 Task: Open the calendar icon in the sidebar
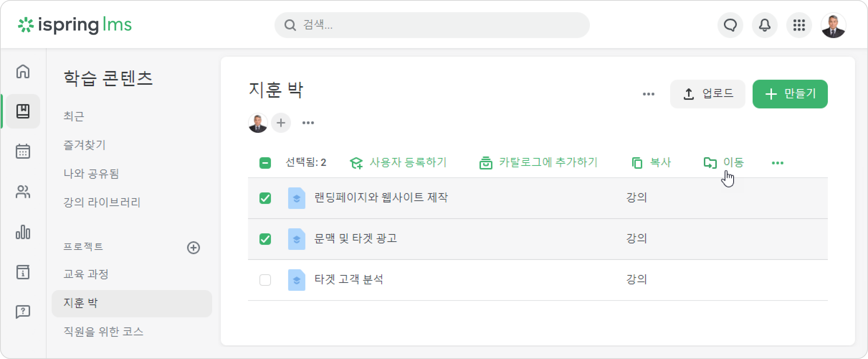(23, 151)
